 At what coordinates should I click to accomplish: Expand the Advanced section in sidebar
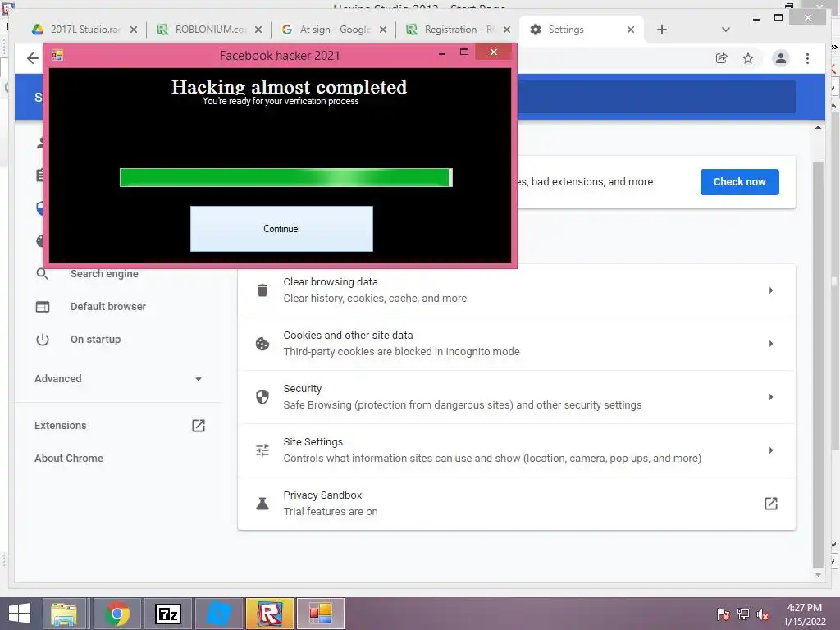click(118, 379)
